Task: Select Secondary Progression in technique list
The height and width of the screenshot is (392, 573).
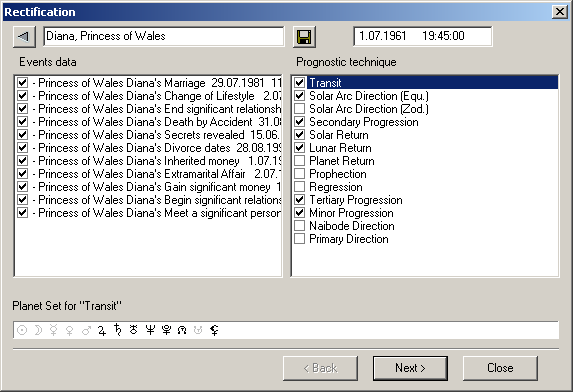Action: (x=364, y=122)
